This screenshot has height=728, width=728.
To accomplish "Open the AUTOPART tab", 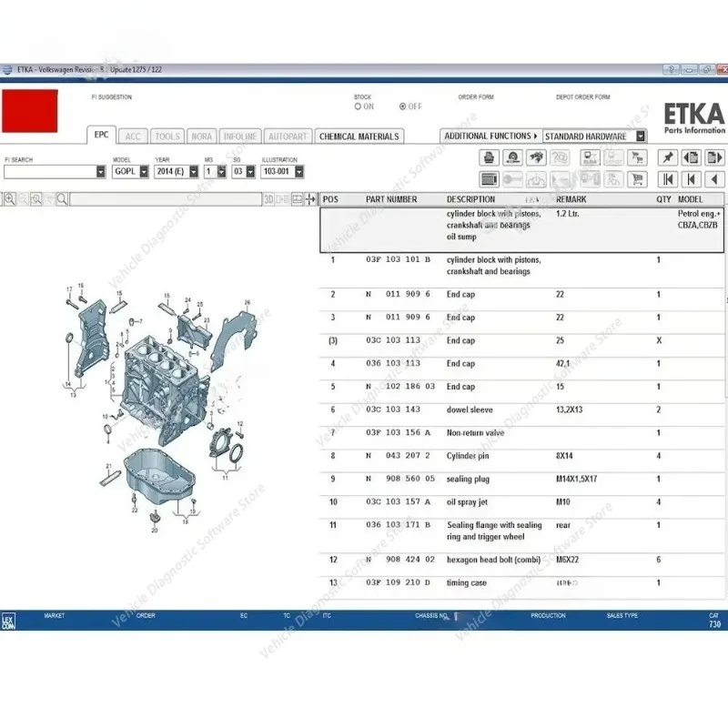I will [x=288, y=136].
